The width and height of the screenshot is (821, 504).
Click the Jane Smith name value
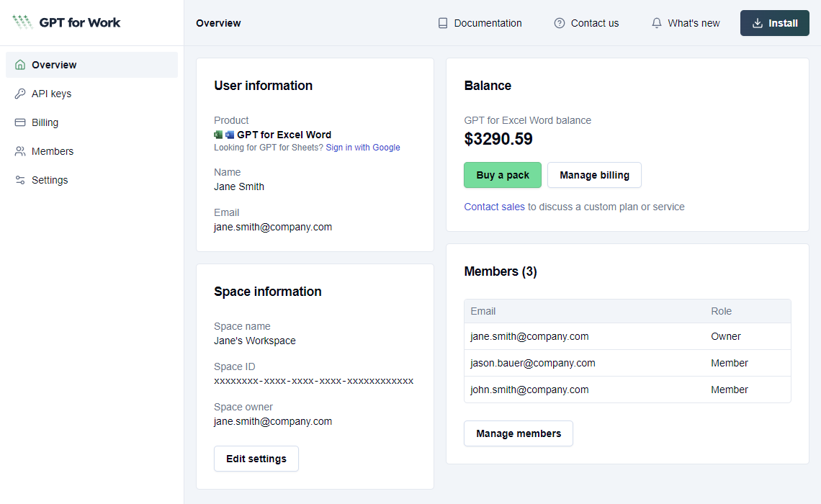pos(239,187)
